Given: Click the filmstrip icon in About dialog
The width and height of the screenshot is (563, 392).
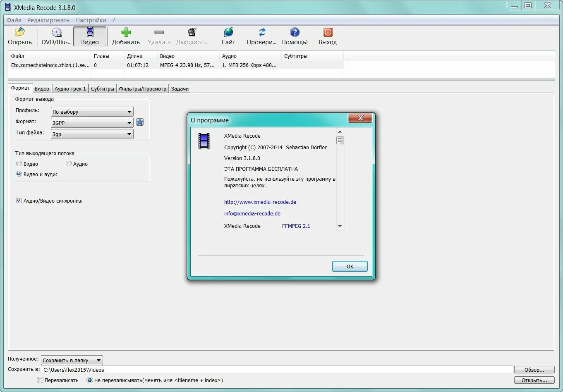Looking at the screenshot, I should click(x=204, y=141).
